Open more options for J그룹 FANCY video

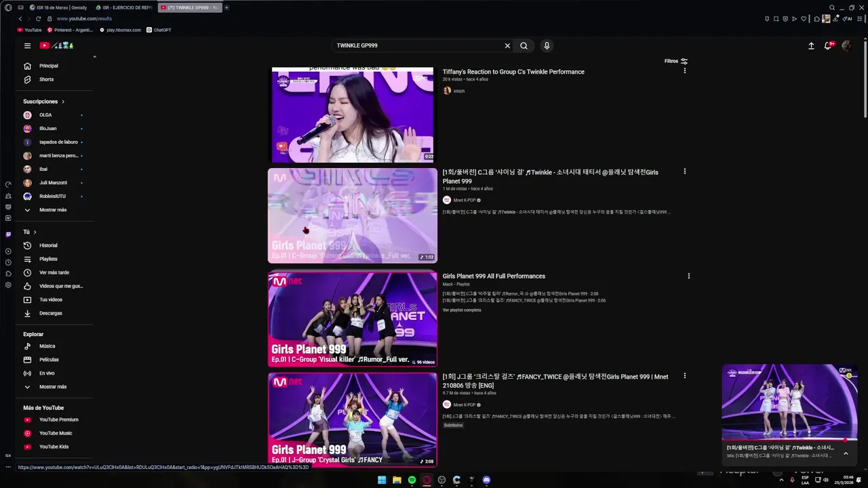point(684,375)
